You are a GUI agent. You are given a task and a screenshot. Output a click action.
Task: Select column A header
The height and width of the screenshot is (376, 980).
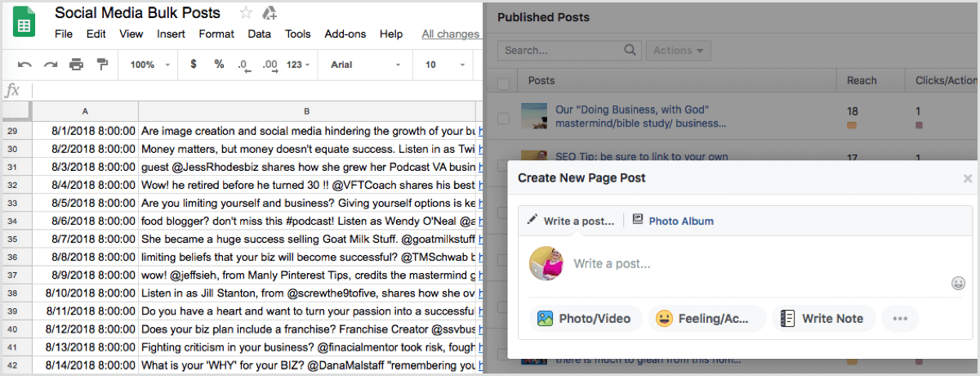(x=85, y=111)
